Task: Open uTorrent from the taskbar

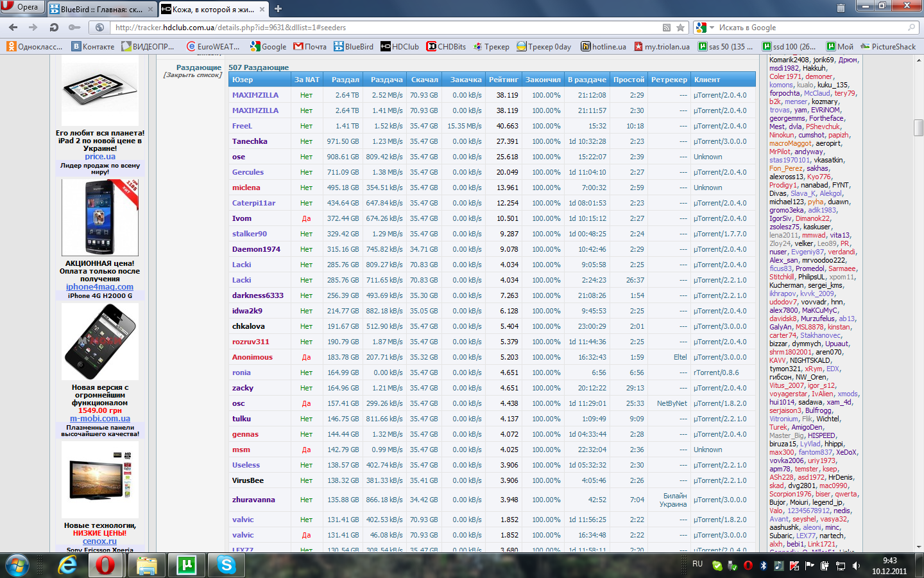Action: tap(187, 565)
